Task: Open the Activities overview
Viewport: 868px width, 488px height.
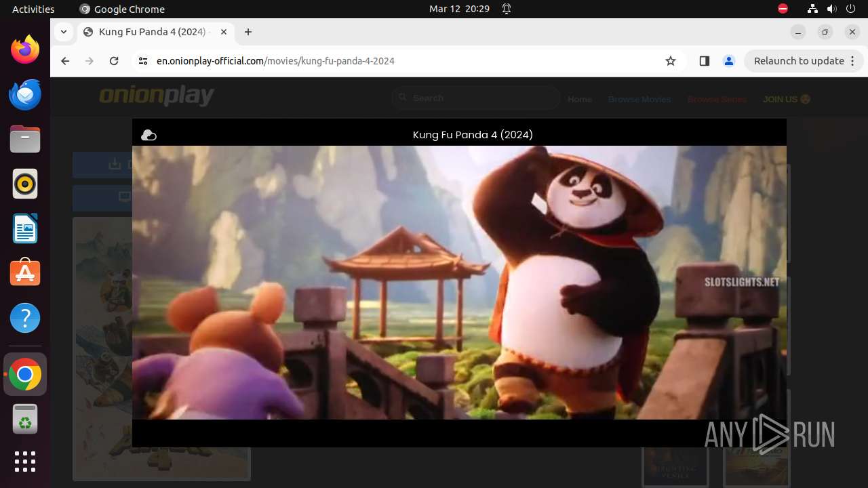Action: click(x=33, y=9)
